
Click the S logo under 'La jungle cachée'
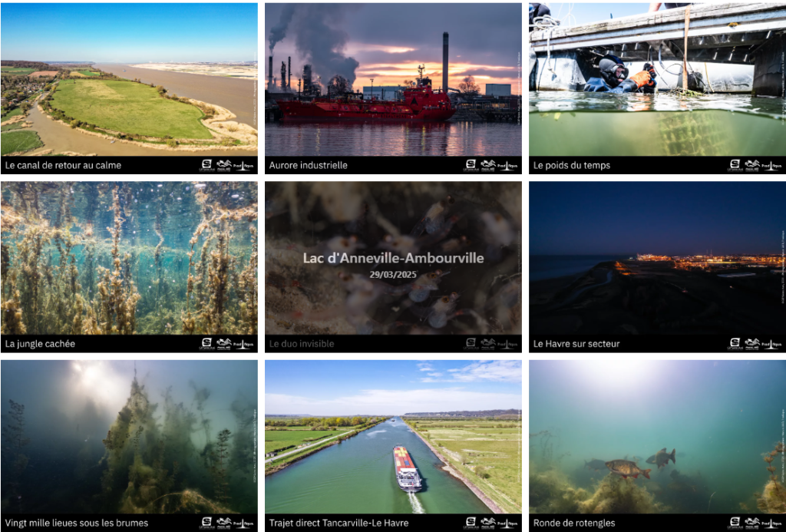206,344
